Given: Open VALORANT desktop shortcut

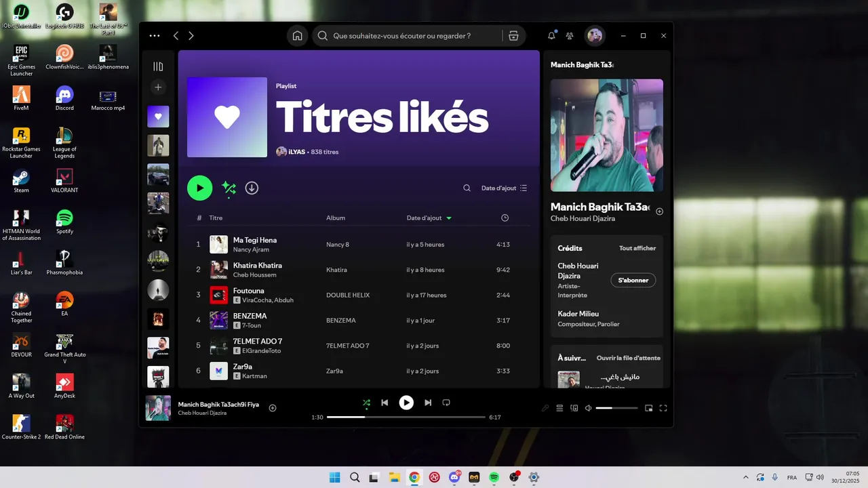Looking at the screenshot, I should 64,181.
